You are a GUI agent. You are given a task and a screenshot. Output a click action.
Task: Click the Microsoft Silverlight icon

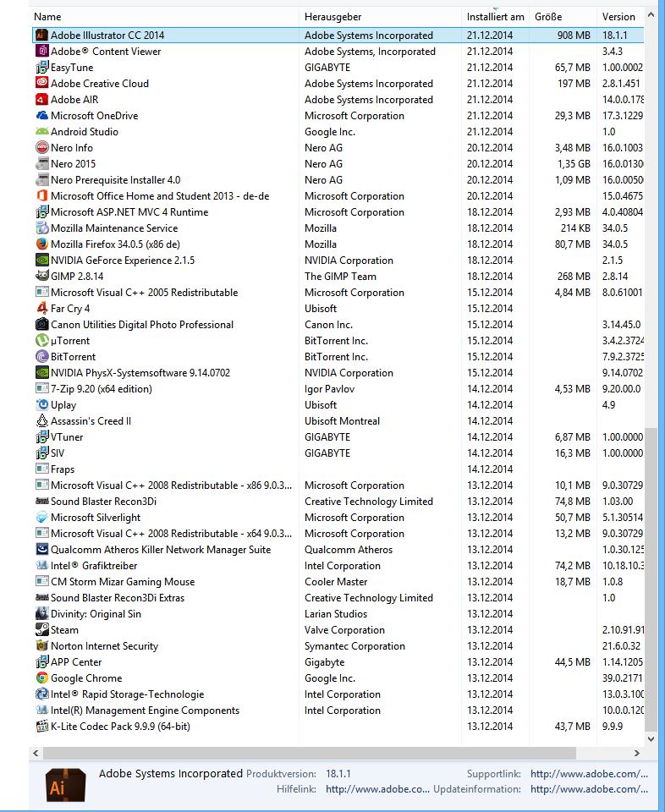[42, 517]
